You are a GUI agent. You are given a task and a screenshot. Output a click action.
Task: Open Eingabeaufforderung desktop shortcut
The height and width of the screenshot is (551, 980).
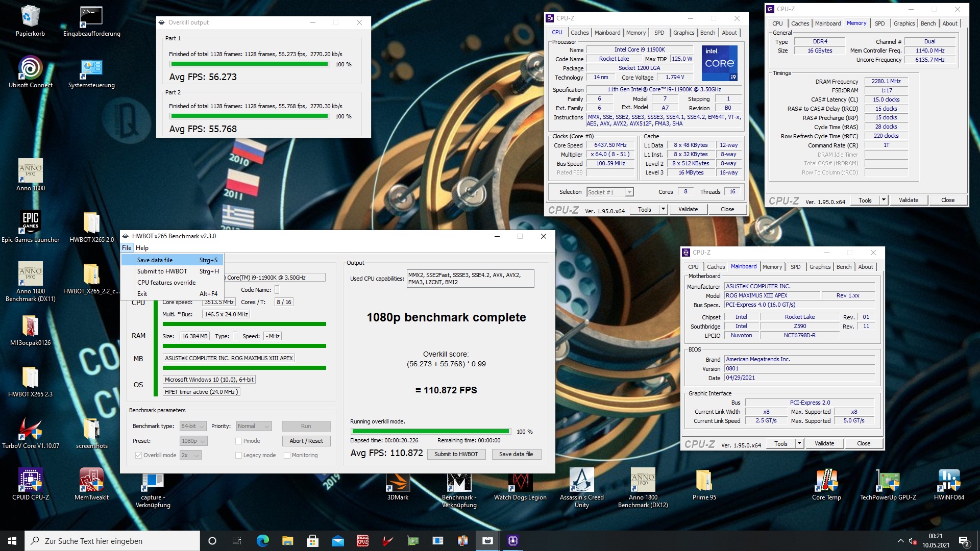[91, 21]
